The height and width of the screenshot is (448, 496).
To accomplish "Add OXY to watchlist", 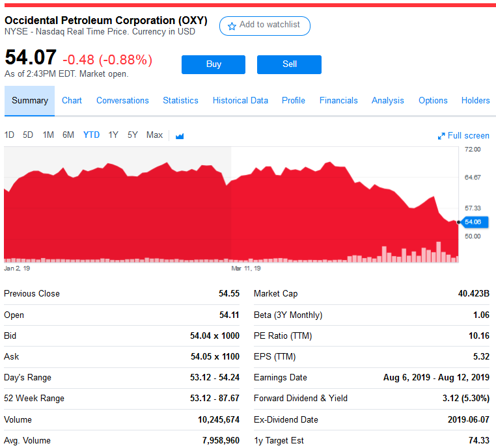I will tap(265, 26).
